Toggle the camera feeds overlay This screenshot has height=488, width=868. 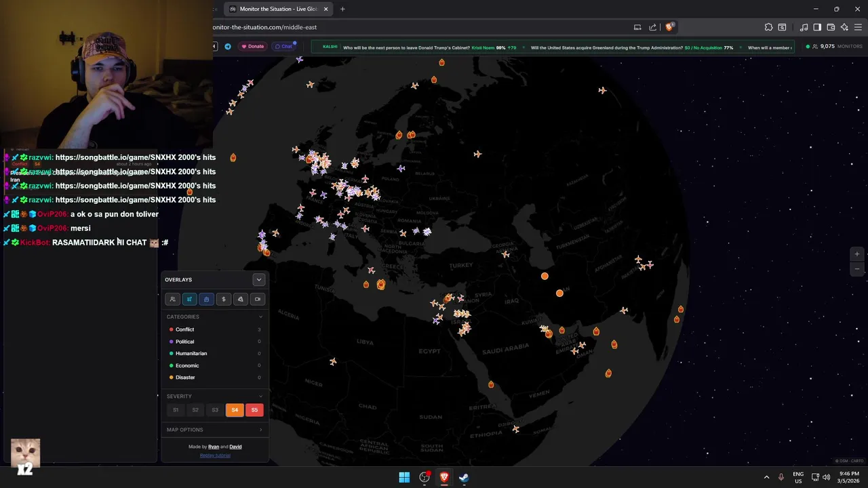click(x=257, y=299)
